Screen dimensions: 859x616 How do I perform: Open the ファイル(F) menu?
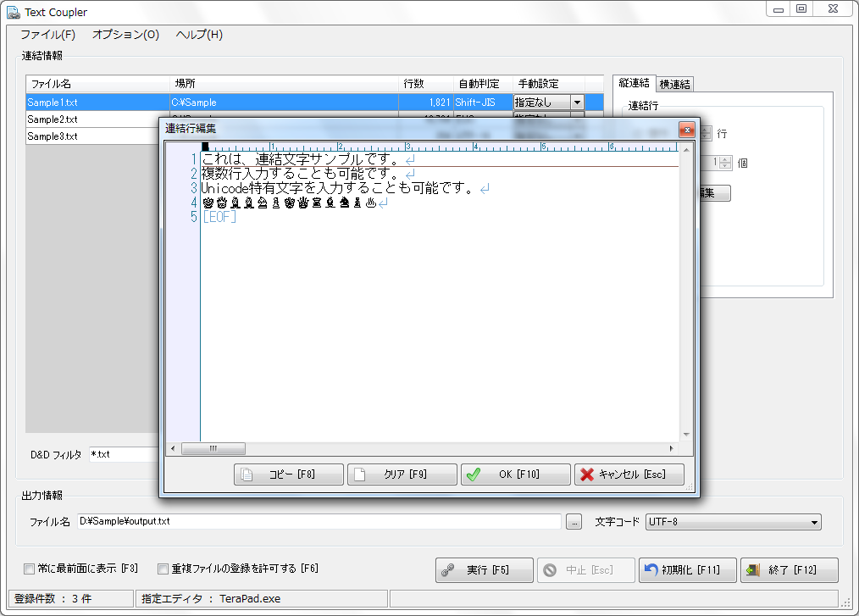pos(47,35)
